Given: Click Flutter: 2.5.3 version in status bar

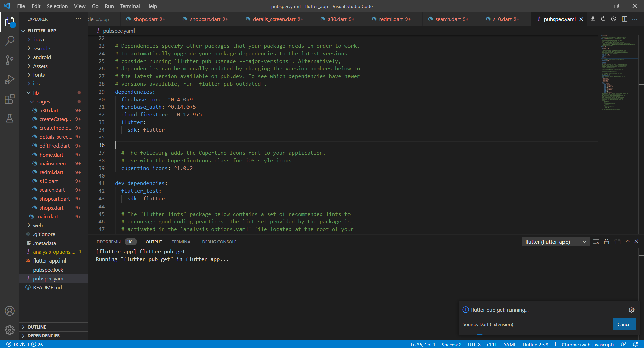Looking at the screenshot, I should [x=535, y=344].
